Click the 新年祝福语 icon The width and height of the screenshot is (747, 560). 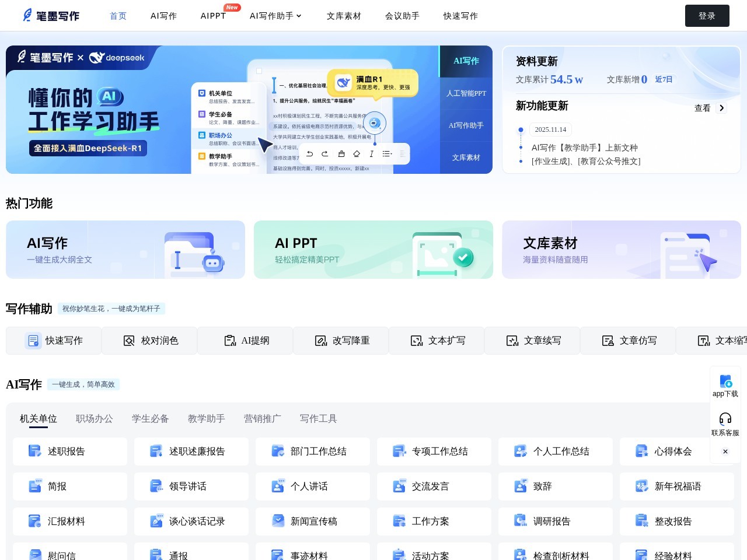pyautogui.click(x=642, y=486)
